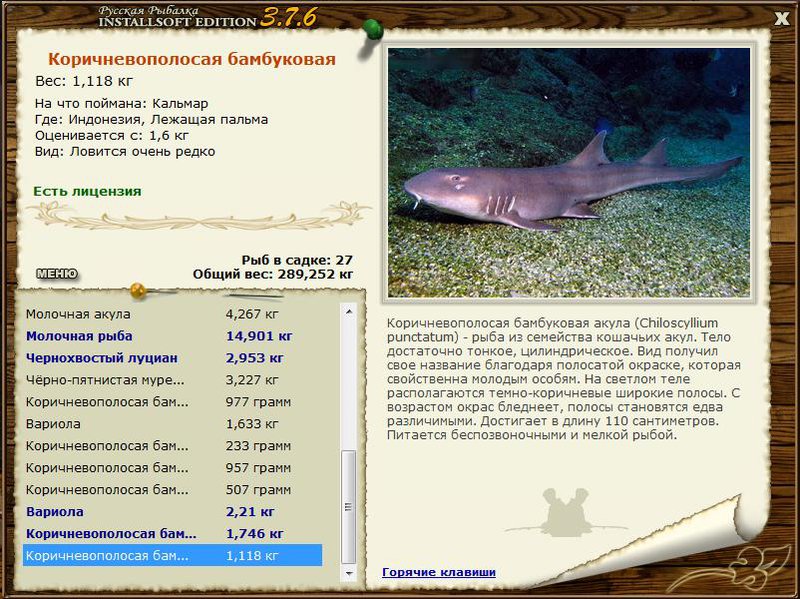Viewport: 800px width, 599px height.
Task: Select the Молочная акула row
Action: tap(173, 314)
